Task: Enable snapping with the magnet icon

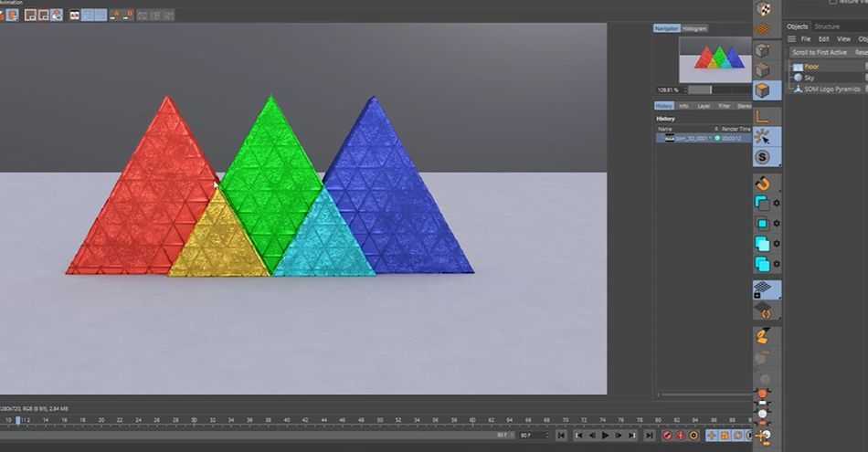Action: point(763,184)
